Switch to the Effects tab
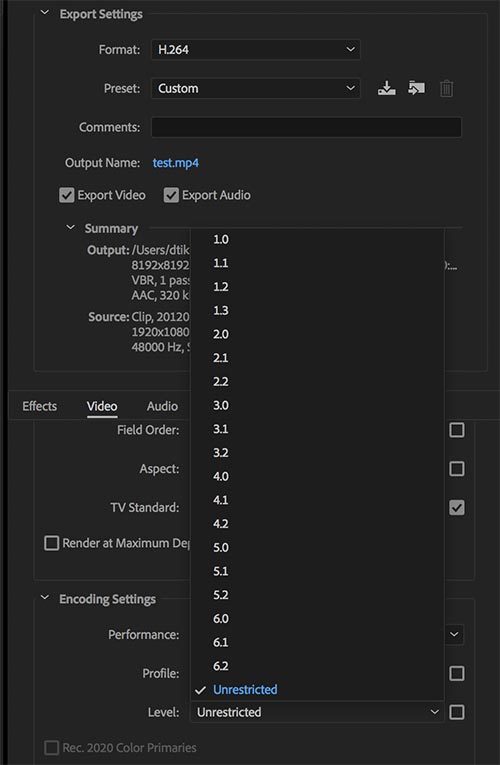 point(40,406)
